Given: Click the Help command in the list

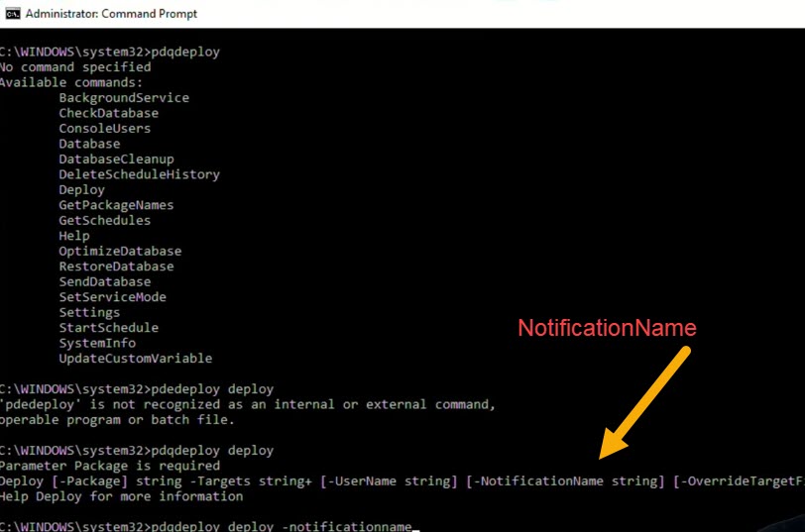Looking at the screenshot, I should tap(74, 236).
